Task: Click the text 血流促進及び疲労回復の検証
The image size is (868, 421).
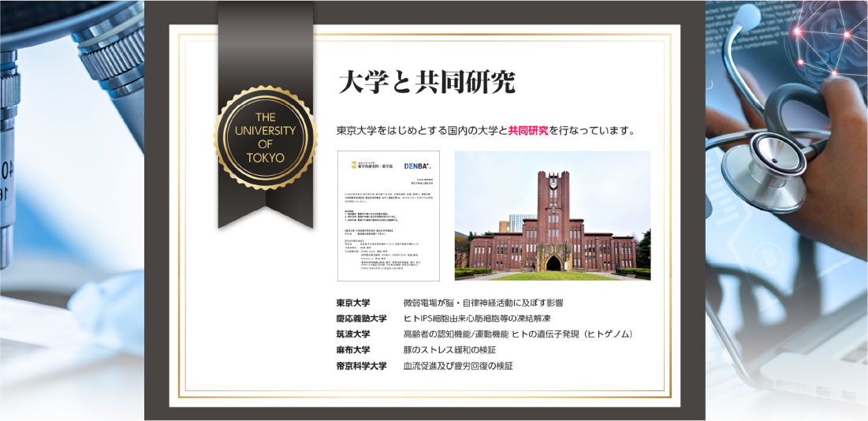Action: pyautogui.click(x=458, y=366)
